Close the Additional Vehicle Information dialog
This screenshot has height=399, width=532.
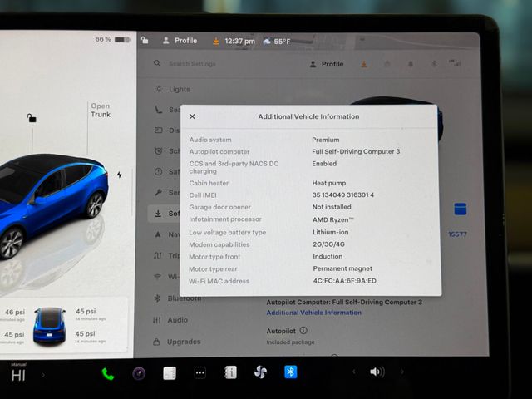pyautogui.click(x=192, y=116)
